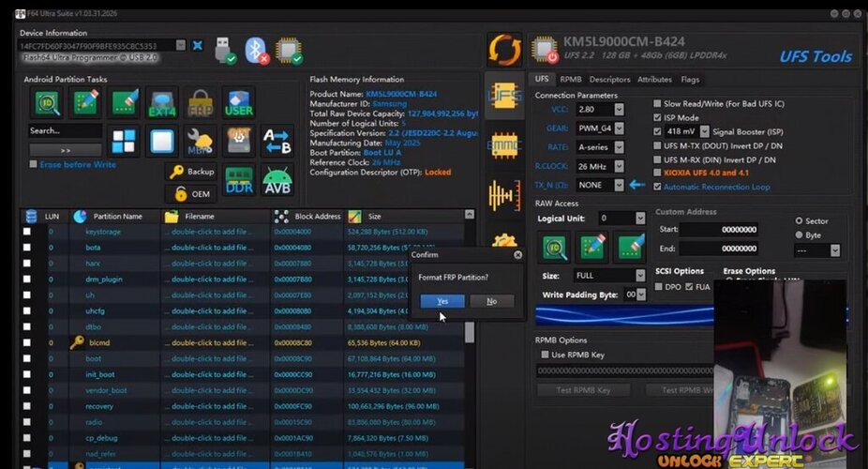Viewport: 868px width, 469px height.
Task: Click the Windows-style tiles icon
Action: tap(124, 142)
